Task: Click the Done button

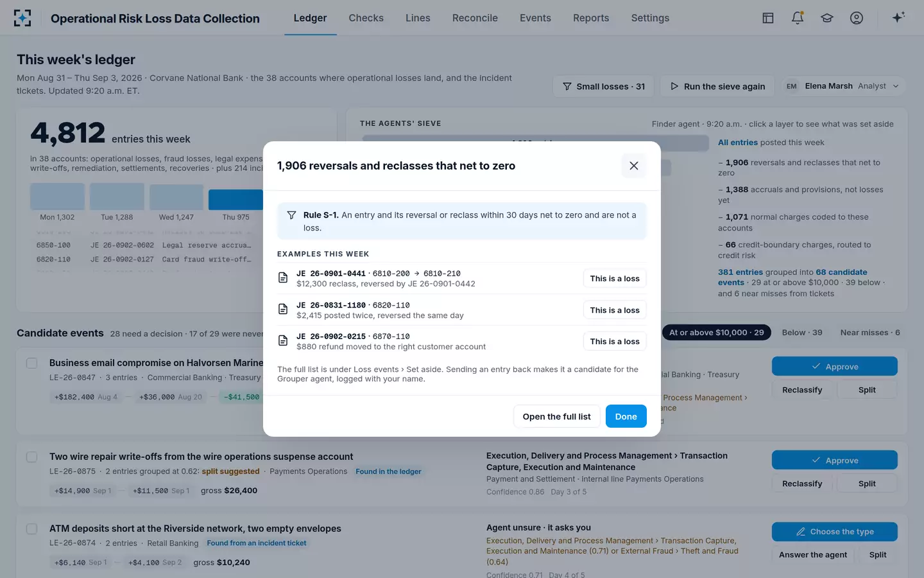Action: (x=626, y=416)
